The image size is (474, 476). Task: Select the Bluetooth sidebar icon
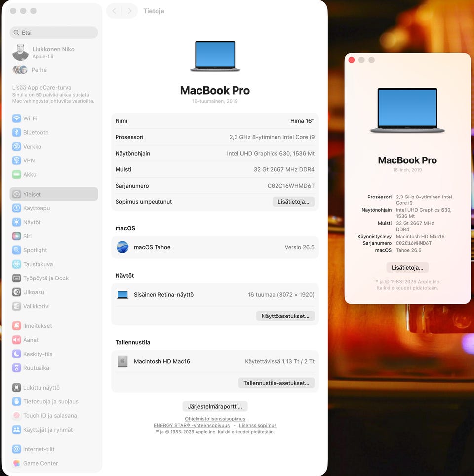coord(16,132)
